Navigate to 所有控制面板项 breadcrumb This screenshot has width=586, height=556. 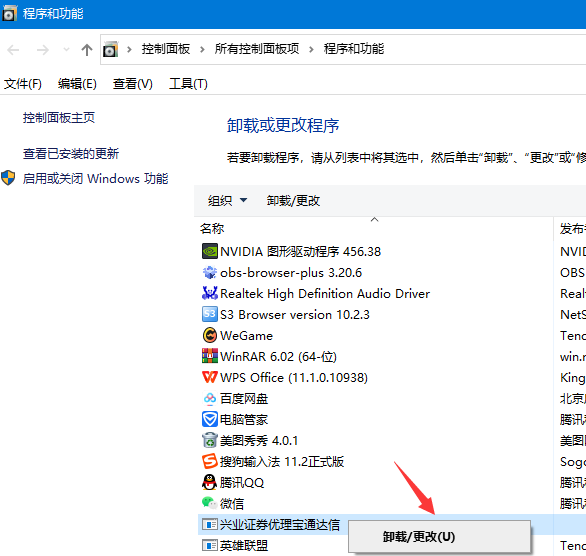257,49
